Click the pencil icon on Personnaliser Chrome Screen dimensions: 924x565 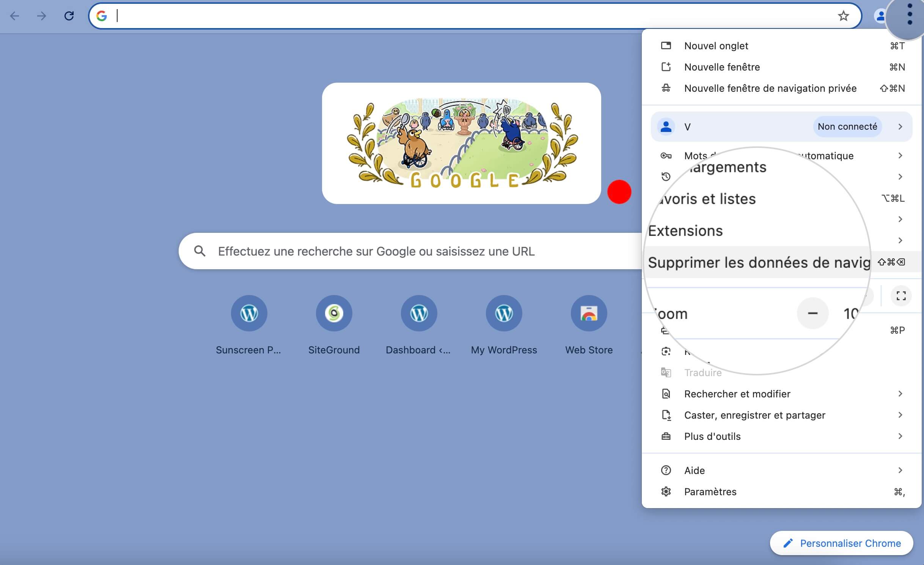[x=788, y=543]
